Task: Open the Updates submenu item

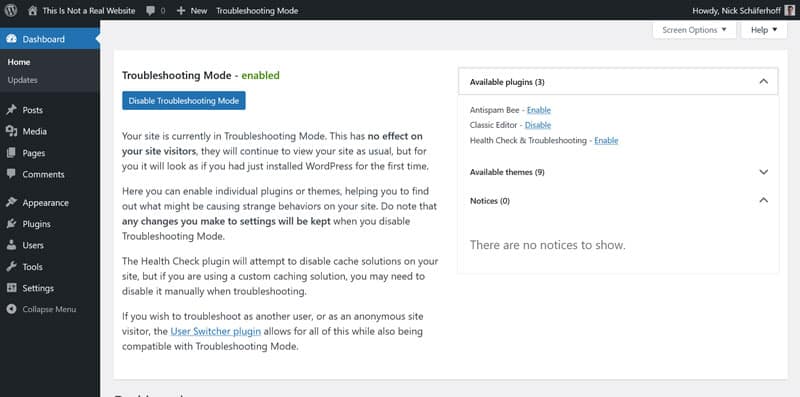Action: (22, 80)
